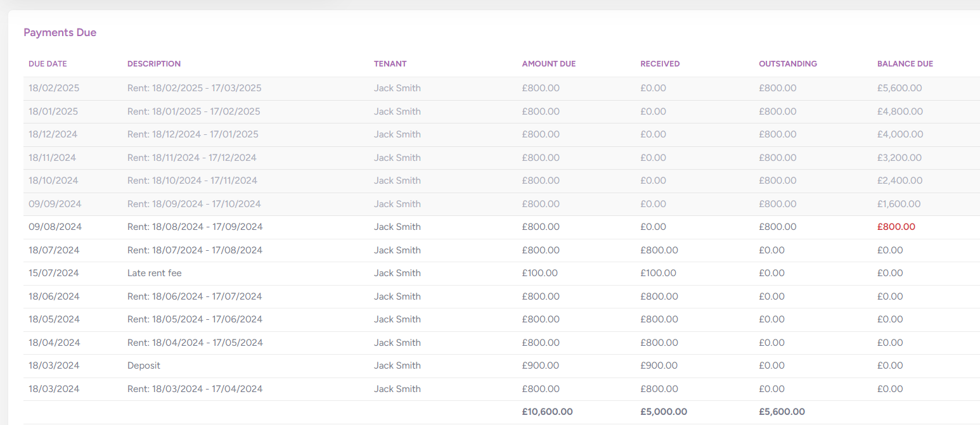Sort by the Received column header
The width and height of the screenshot is (980, 425).
(x=660, y=64)
